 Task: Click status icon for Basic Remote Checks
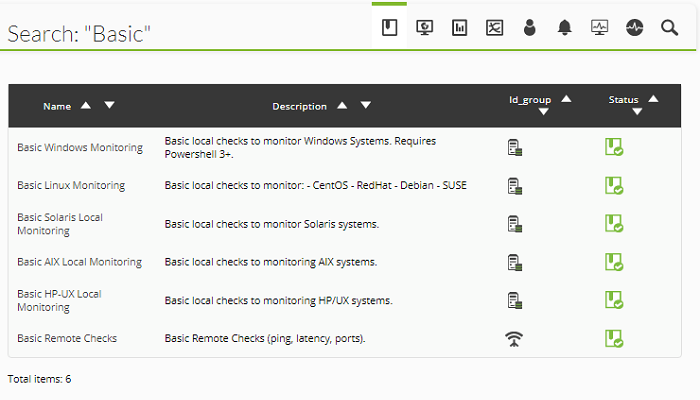point(614,338)
